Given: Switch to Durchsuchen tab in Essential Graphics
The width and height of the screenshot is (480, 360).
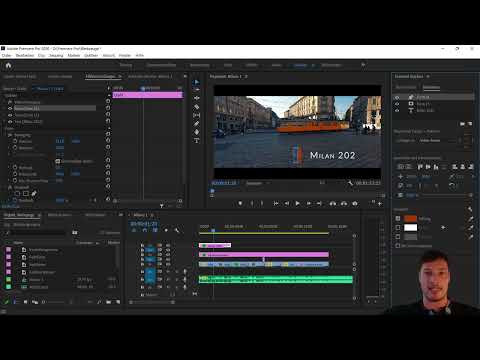Looking at the screenshot, I should (406, 87).
